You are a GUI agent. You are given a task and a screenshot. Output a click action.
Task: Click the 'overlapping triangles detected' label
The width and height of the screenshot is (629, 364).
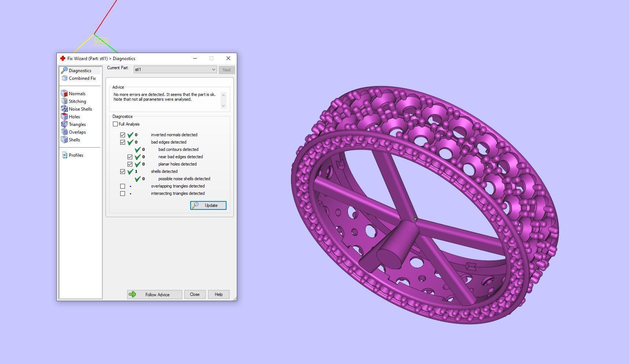click(178, 186)
